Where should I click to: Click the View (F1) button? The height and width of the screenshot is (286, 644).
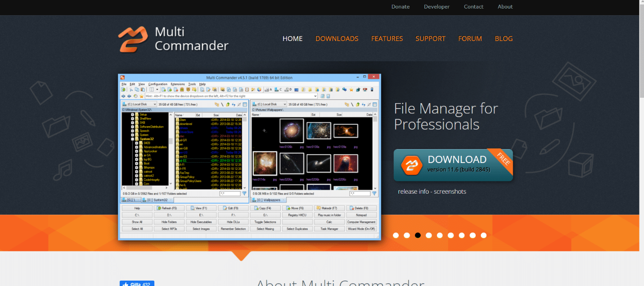coord(201,208)
